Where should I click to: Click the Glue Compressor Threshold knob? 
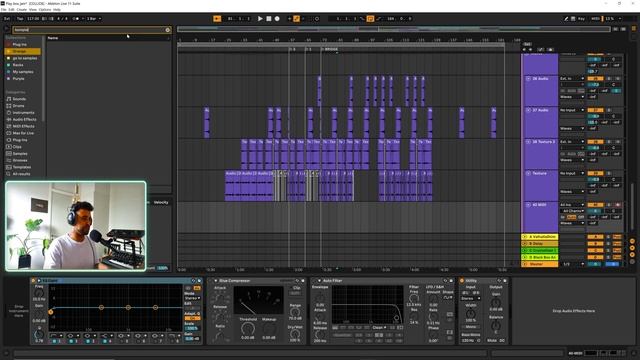click(x=247, y=328)
